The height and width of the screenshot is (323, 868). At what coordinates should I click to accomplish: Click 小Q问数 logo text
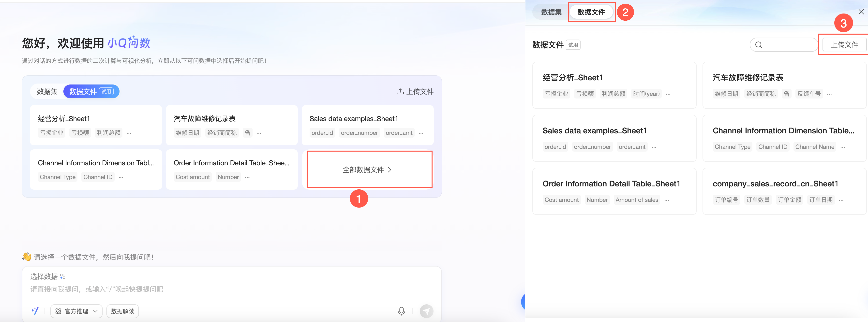pos(129,43)
